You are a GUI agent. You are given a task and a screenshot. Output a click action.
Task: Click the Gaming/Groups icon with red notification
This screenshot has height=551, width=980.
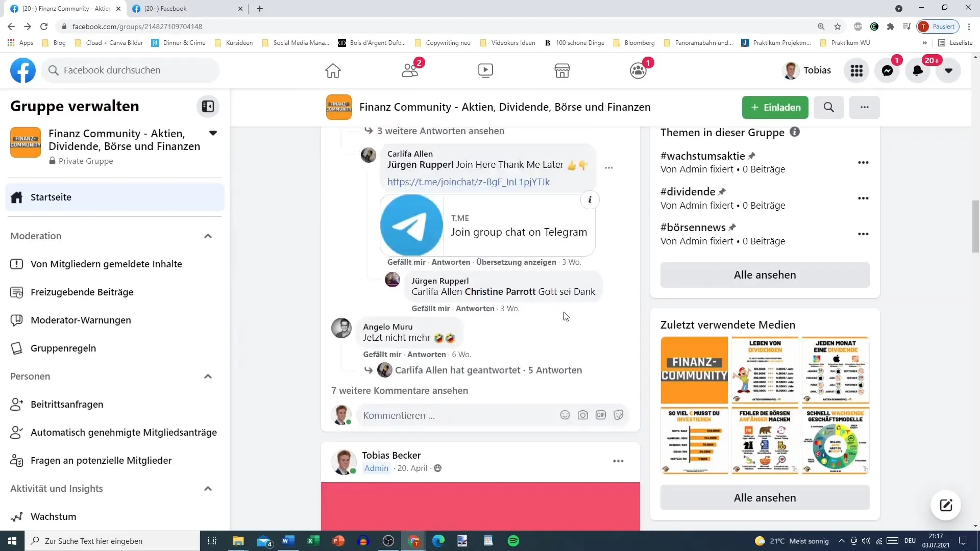tap(638, 70)
